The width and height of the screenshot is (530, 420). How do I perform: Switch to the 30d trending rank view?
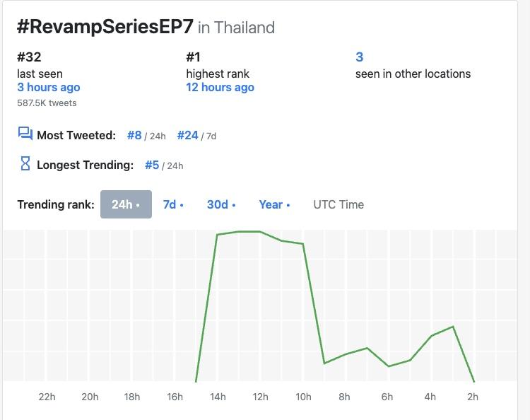[221, 204]
